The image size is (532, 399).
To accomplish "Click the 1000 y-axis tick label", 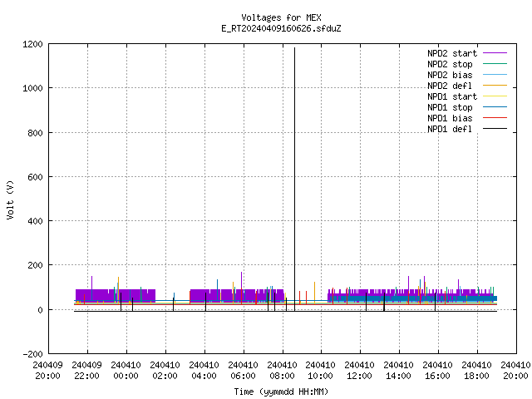I will 32,88.
